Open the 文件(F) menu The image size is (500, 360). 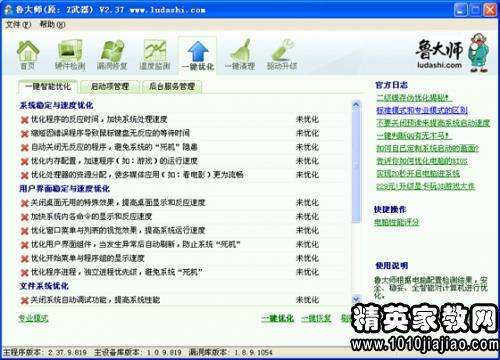tap(18, 24)
